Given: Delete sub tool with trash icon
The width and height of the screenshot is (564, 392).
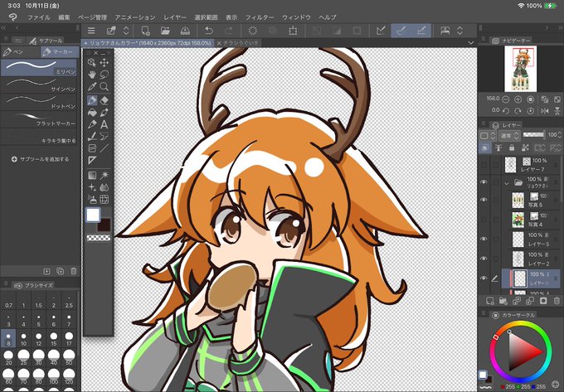Looking at the screenshot, I should coord(74,271).
